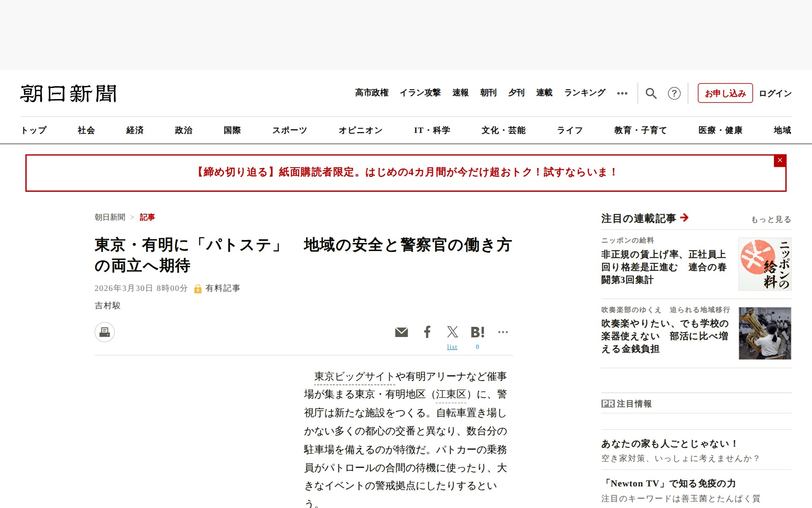Select IT・科学 in navigation bar
This screenshot has height=508, width=812.
(432, 130)
